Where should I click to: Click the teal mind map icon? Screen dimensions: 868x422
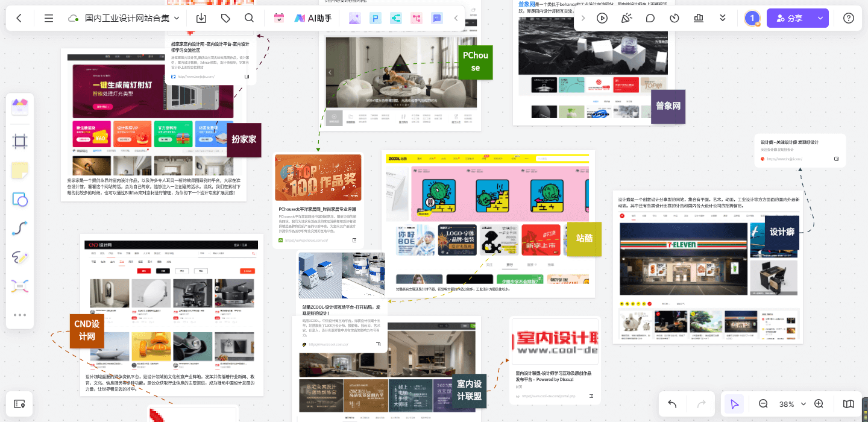pos(396,18)
